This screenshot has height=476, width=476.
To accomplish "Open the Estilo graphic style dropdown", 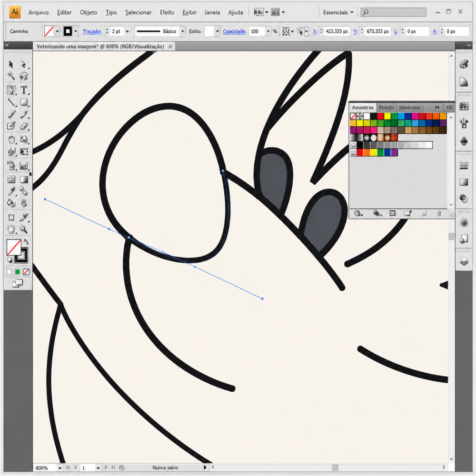I will (217, 31).
